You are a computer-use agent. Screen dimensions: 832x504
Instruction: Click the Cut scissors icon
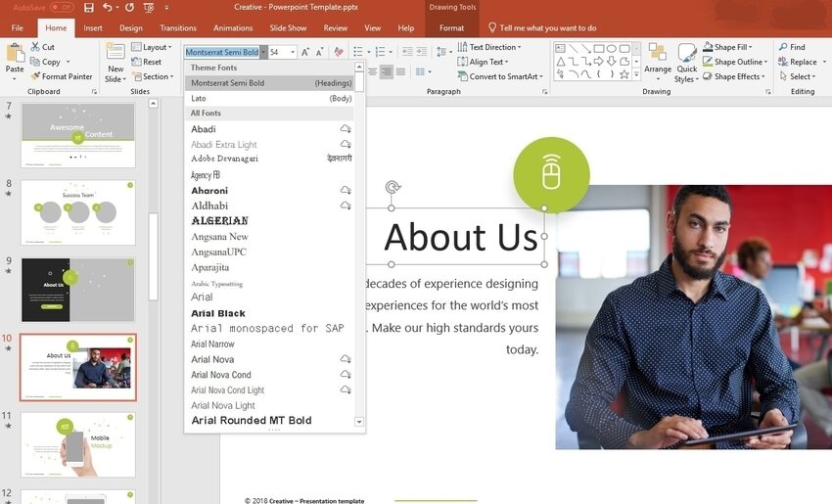click(35, 47)
